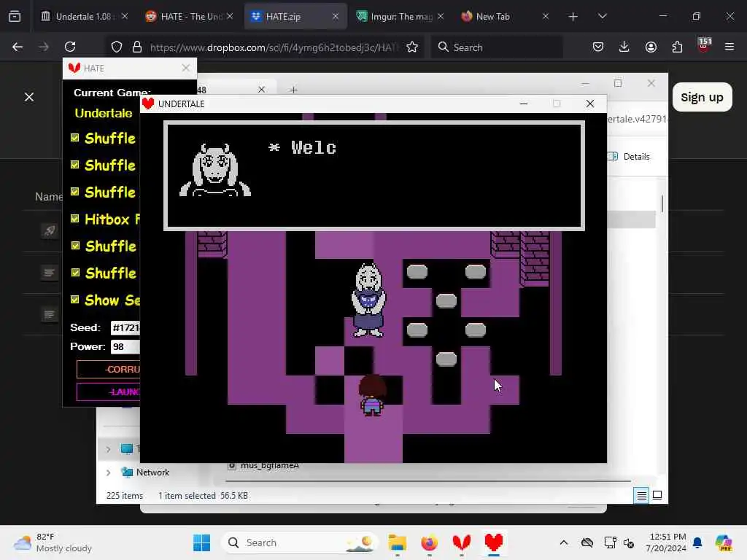Select the mus_bgflameA file in Explorer
The height and width of the screenshot is (560, 747).
click(264, 466)
